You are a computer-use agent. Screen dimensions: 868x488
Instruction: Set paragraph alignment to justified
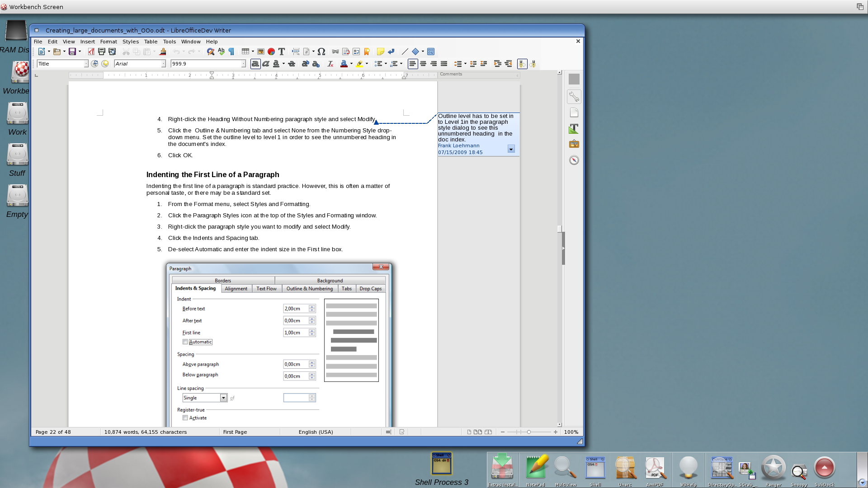click(444, 64)
